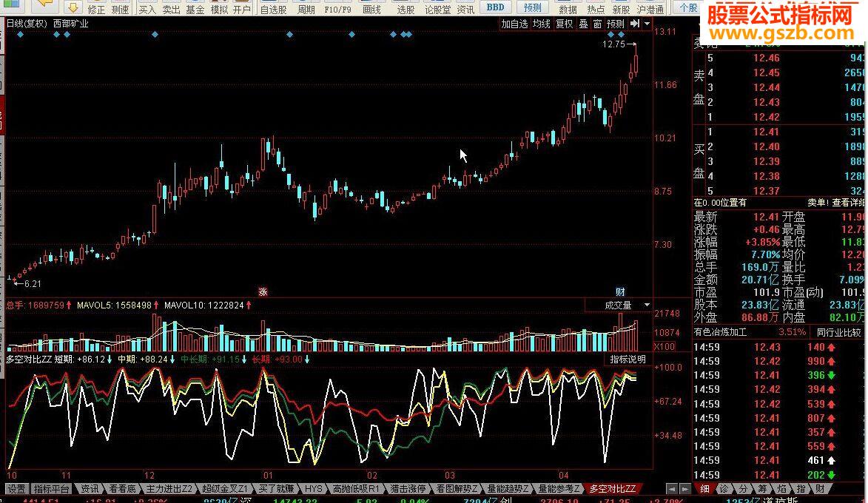Open the 论股堂 toolbar item
Viewport: 868px width, 503px height.
[437, 9]
